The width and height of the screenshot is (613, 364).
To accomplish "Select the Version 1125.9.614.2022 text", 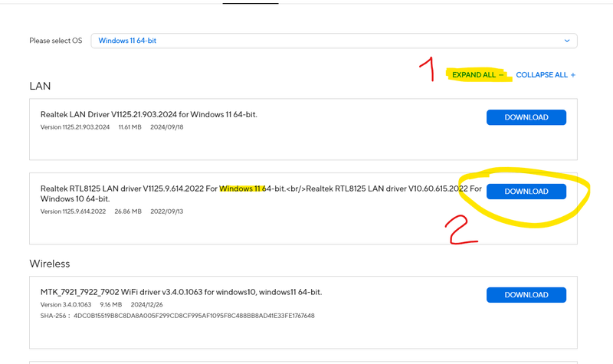I will 73,212.
